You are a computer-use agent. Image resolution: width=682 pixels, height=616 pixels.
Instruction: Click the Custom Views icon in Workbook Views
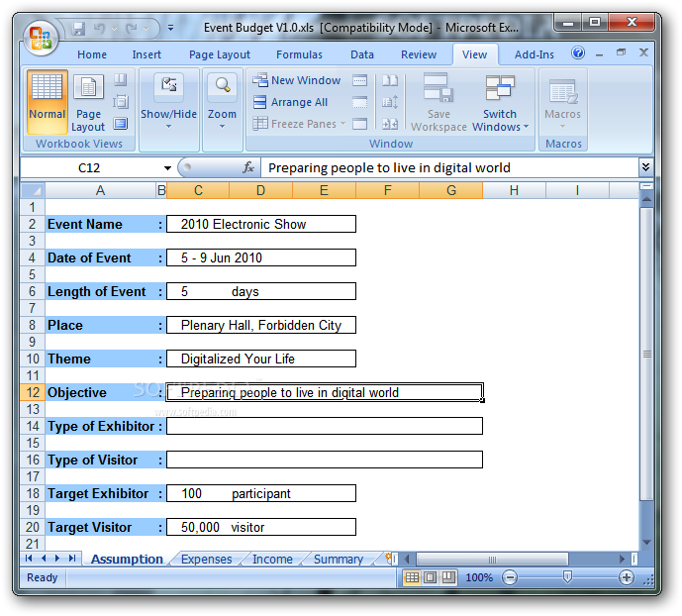121,102
